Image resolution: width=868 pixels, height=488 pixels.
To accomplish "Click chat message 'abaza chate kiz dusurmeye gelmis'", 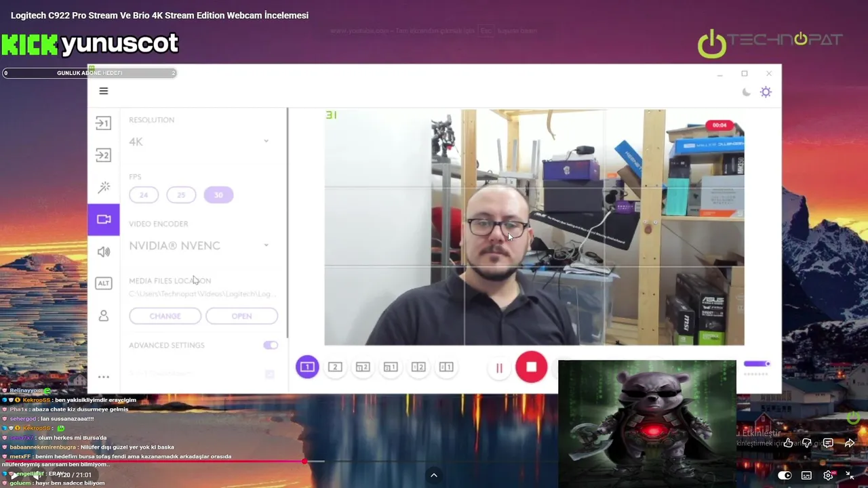I will pyautogui.click(x=80, y=409).
